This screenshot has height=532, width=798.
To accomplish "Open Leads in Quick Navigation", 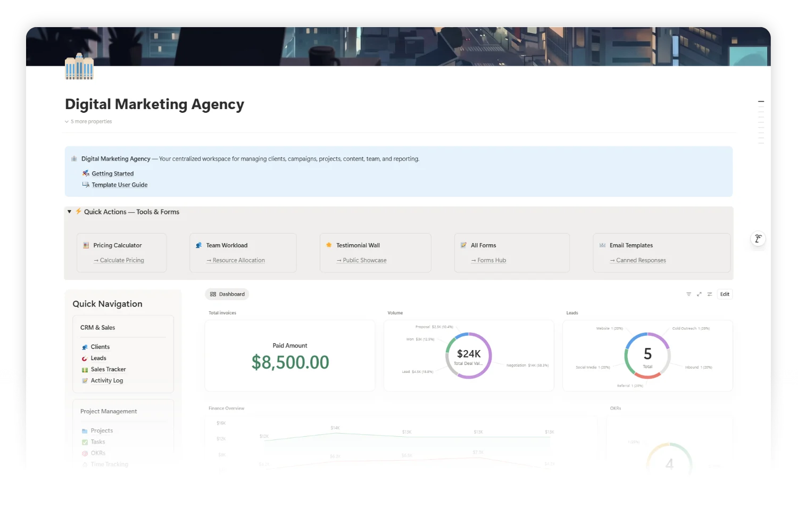I will [x=98, y=358].
